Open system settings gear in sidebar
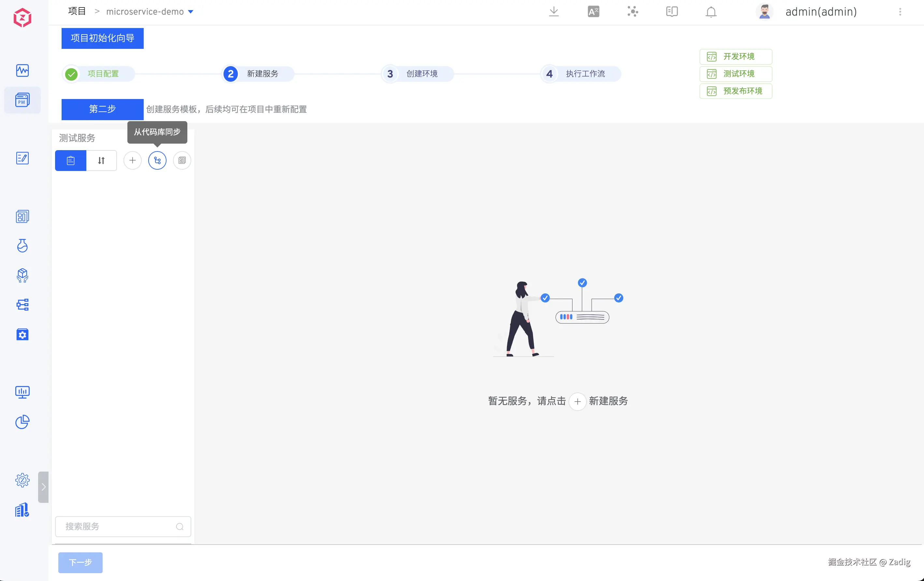The height and width of the screenshot is (581, 924). pyautogui.click(x=22, y=480)
